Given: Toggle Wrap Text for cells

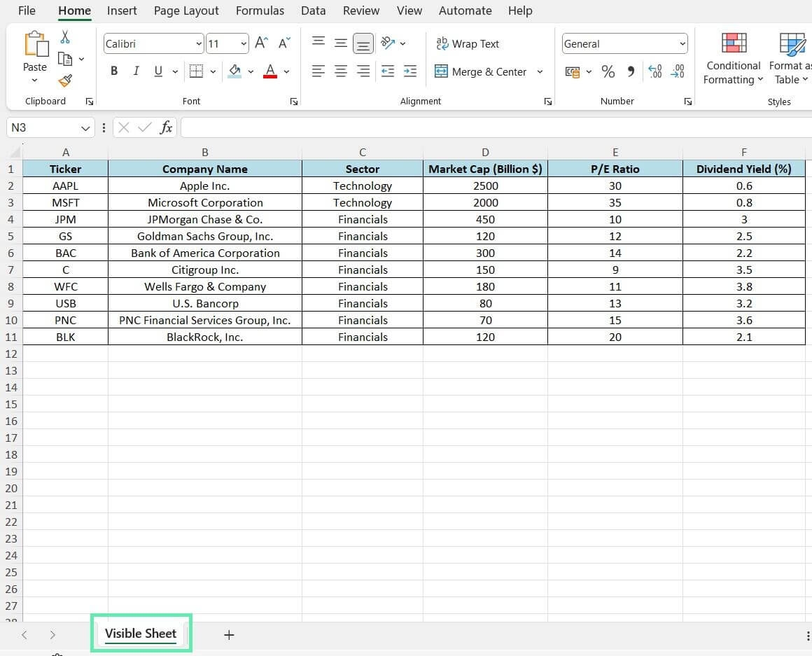Looking at the screenshot, I should pyautogui.click(x=467, y=43).
